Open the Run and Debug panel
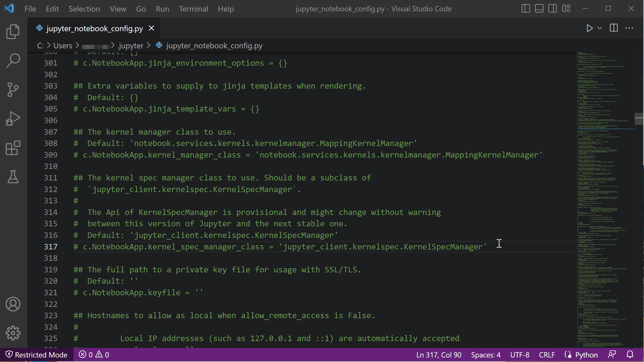The image size is (644, 362). pos(13,118)
